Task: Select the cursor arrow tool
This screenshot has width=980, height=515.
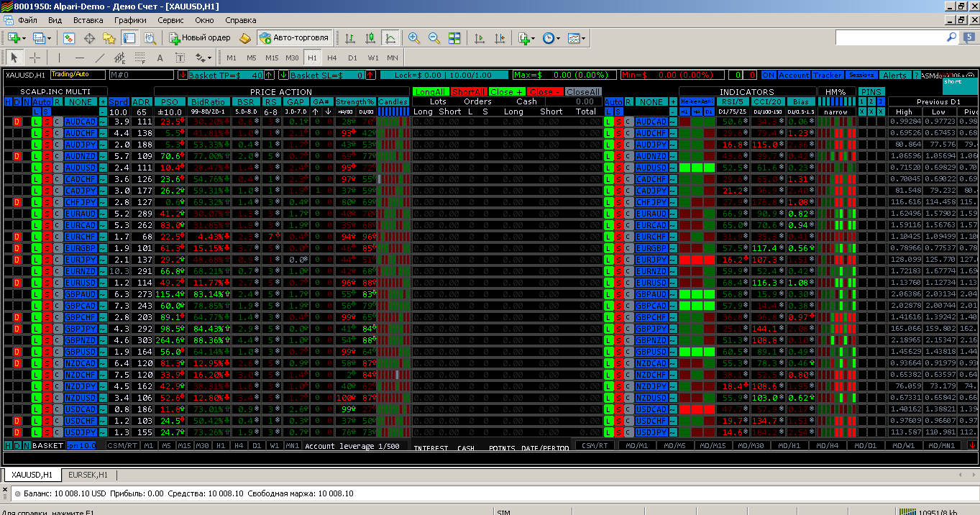Action: 14,58
